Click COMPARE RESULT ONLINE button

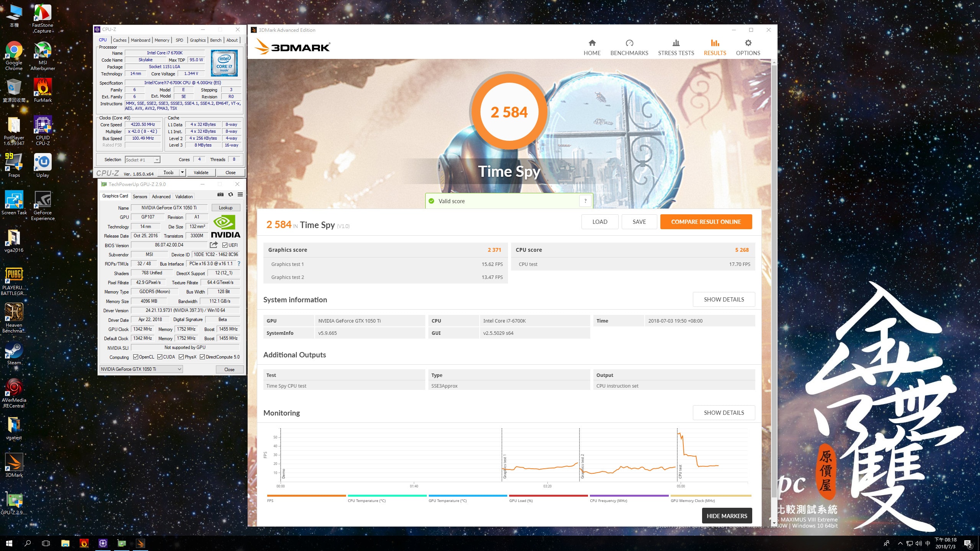click(706, 222)
